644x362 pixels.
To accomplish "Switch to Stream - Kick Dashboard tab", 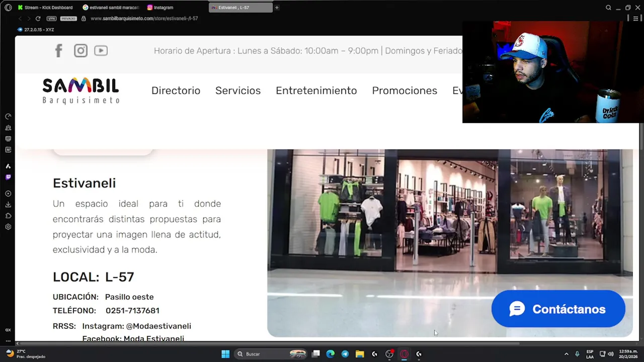I will pos(45,8).
